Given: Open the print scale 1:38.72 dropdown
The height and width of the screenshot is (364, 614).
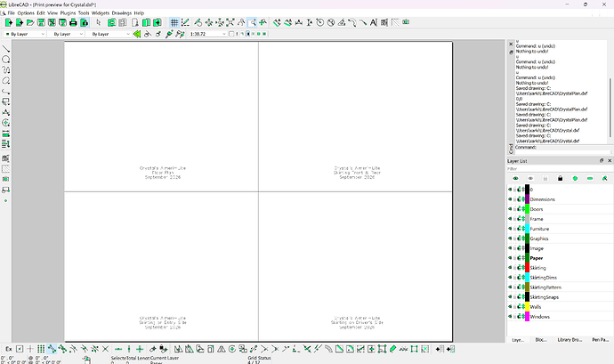Looking at the screenshot, I should [x=208, y=34].
